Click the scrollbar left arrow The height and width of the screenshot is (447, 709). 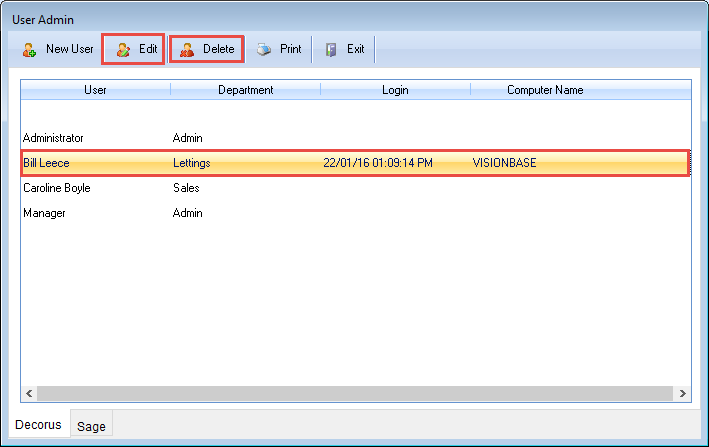[x=29, y=393]
